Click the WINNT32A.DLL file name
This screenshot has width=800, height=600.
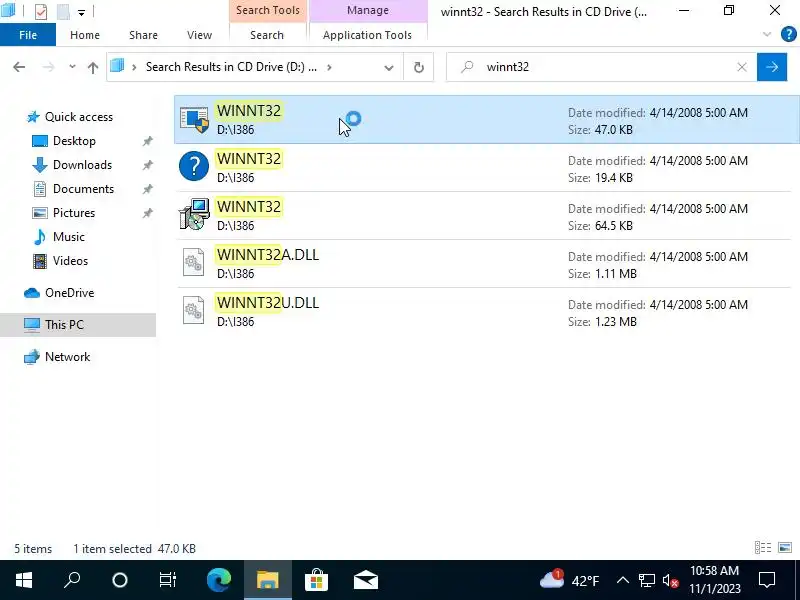pyautogui.click(x=268, y=255)
